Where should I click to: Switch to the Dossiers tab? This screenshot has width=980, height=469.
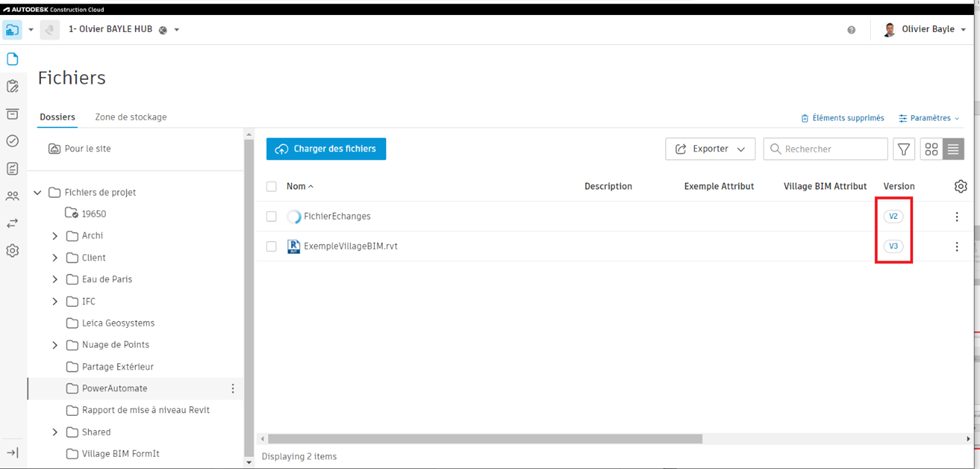58,117
